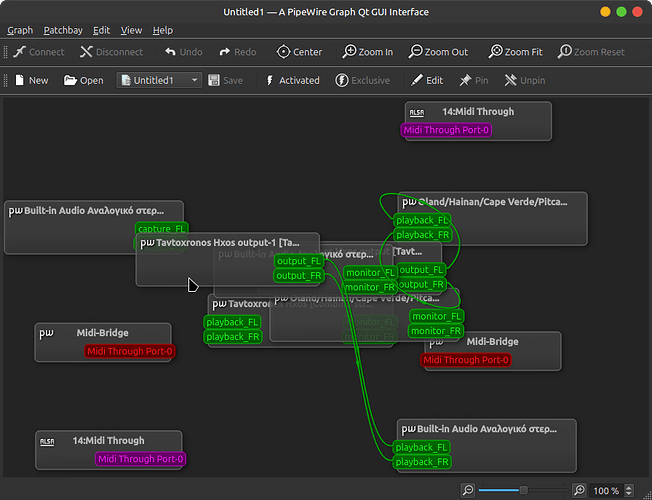
Task: Select bottom-left 14:Midi Through node title
Action: tap(109, 441)
